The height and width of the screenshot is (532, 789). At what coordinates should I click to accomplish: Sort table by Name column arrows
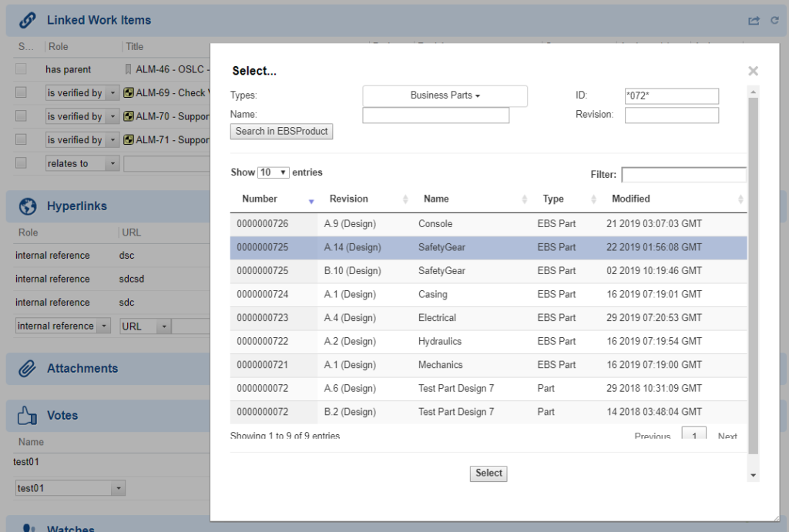524,199
